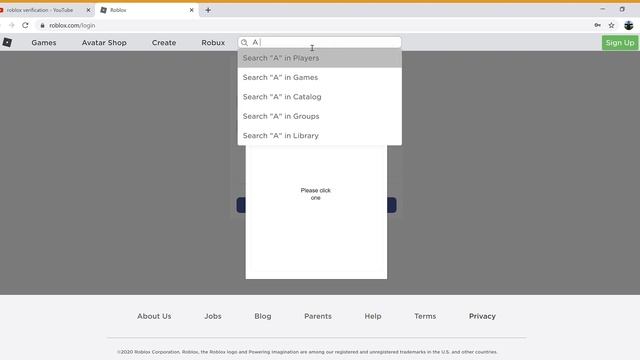Click the search magnifier icon
The image size is (640, 360).
[x=244, y=42]
